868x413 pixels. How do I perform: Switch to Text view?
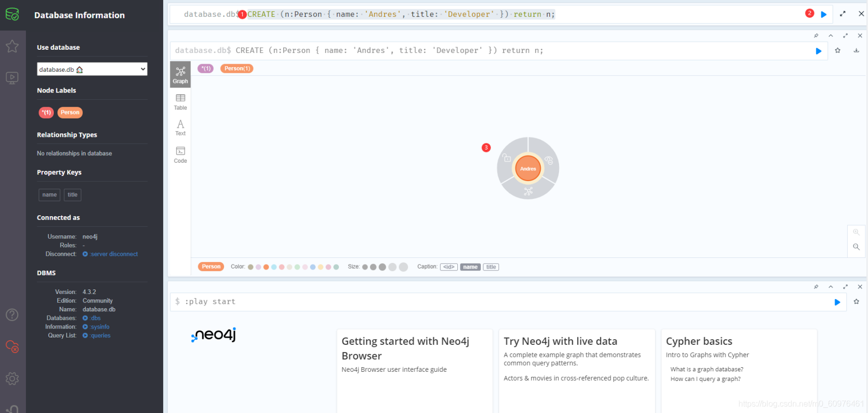(x=180, y=128)
